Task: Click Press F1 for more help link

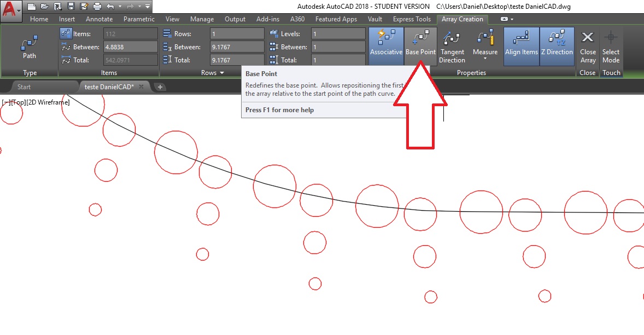Action: (280, 109)
